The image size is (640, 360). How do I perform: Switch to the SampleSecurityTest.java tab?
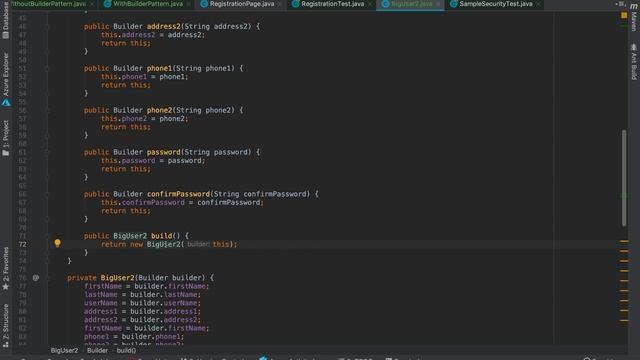(496, 4)
